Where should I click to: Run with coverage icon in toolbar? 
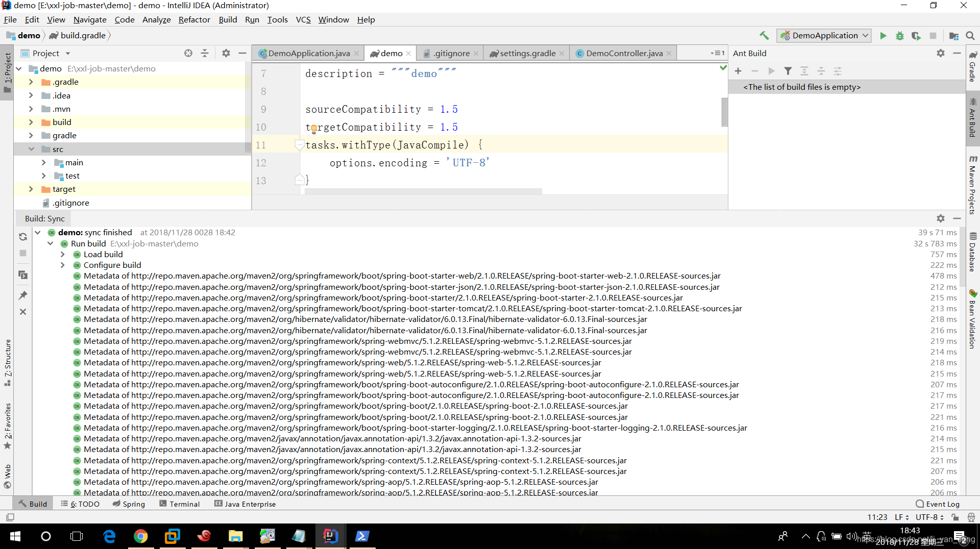click(916, 36)
